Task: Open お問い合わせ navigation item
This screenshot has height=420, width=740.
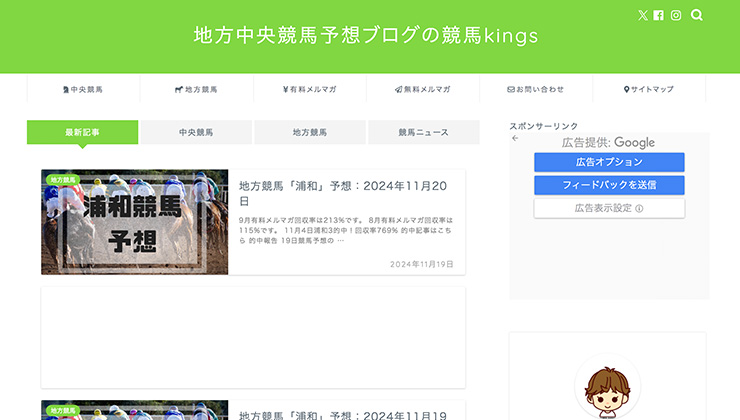Action: coord(536,89)
